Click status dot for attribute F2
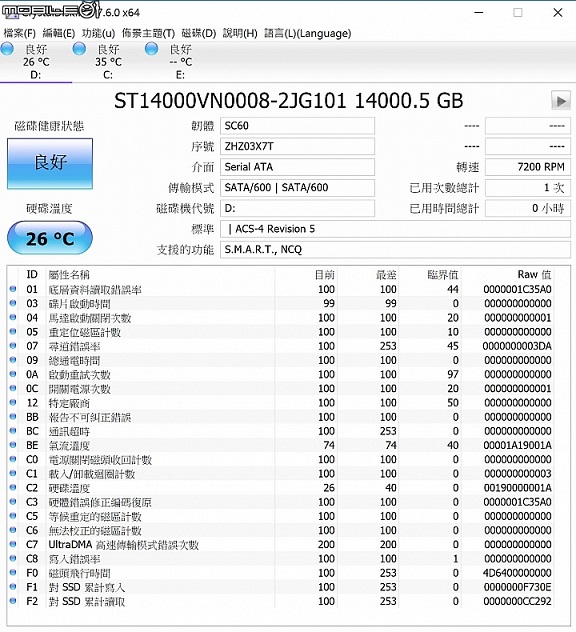 (13, 601)
